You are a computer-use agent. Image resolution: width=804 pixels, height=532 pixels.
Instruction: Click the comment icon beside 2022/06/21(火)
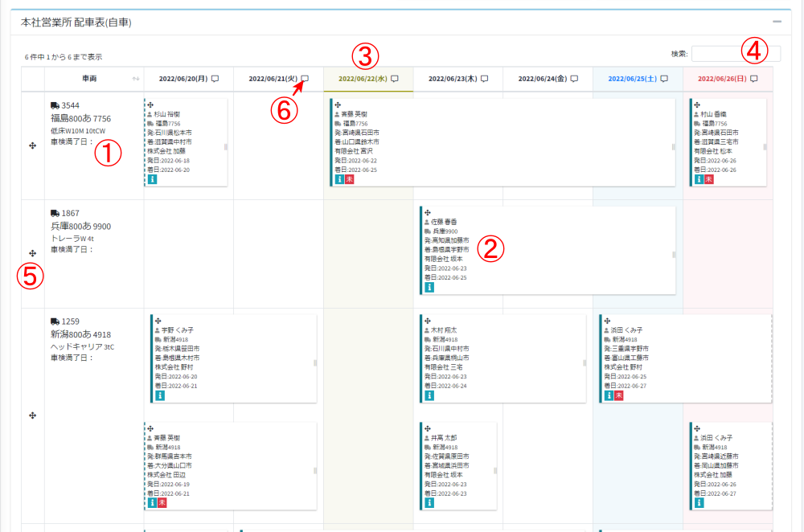[x=305, y=79]
